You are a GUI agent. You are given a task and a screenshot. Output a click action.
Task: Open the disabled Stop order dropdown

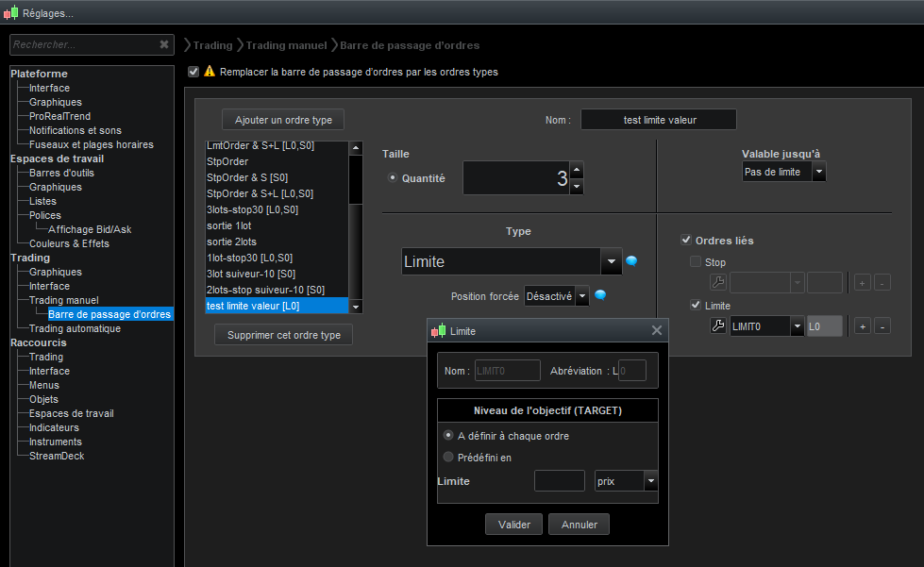[x=797, y=283]
